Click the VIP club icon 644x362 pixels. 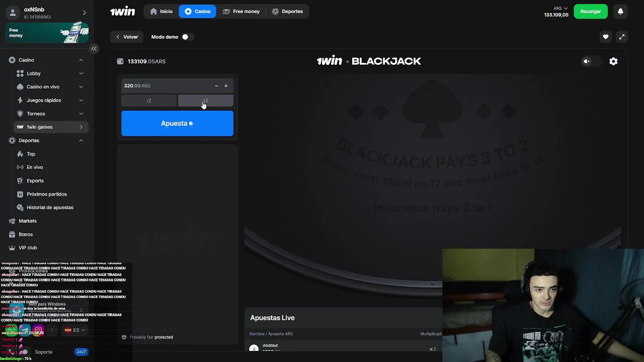click(x=12, y=248)
